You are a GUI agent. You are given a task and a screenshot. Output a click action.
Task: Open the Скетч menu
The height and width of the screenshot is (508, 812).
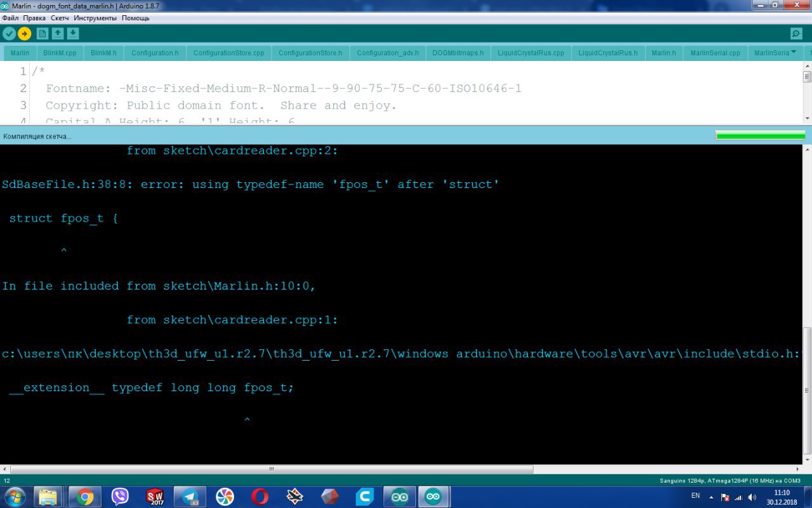click(60, 18)
